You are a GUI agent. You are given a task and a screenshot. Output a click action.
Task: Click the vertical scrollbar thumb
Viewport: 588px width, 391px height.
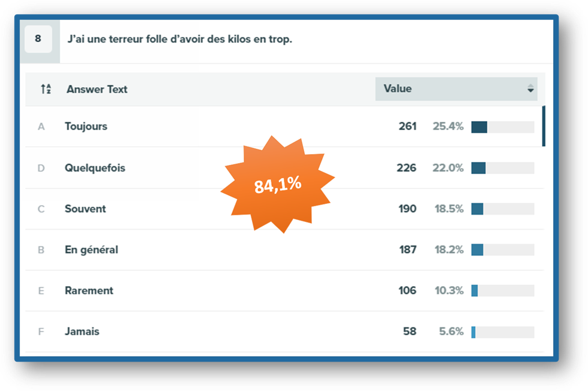pos(544,126)
